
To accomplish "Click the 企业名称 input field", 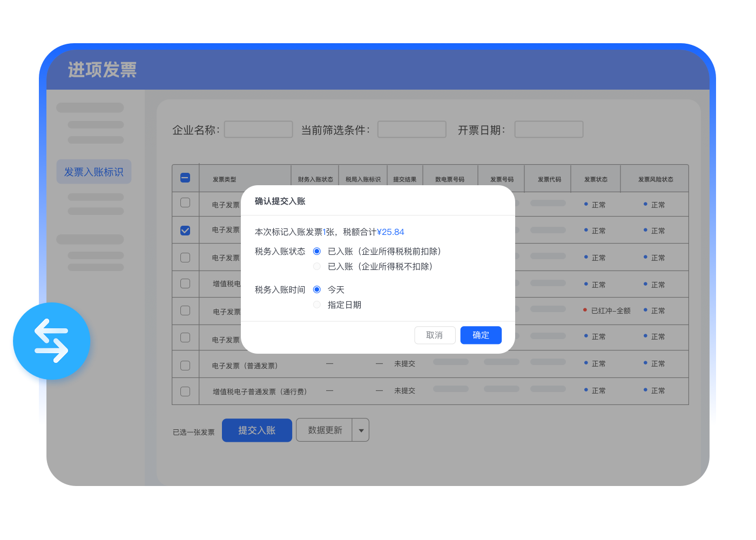I will tap(258, 130).
